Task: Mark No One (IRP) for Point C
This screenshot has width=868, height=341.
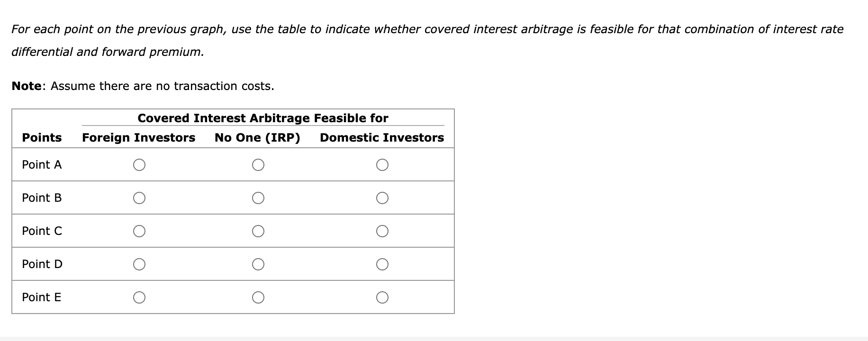Action: coord(258,231)
